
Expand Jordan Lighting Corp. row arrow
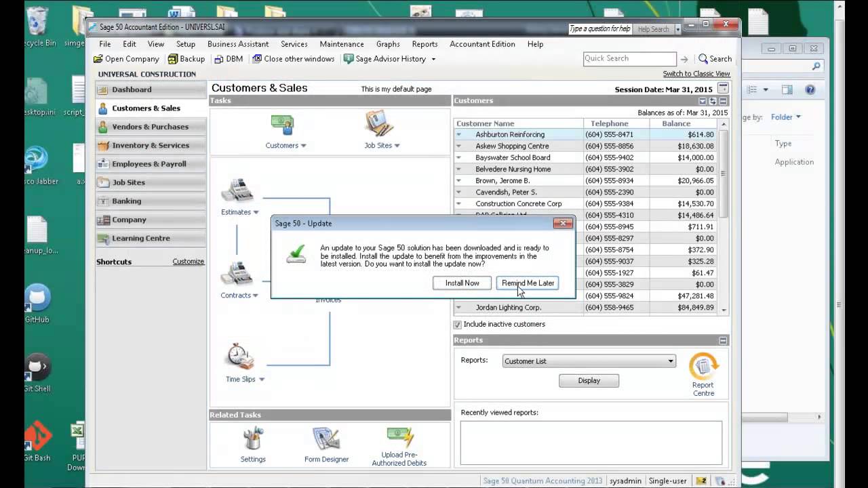click(x=459, y=308)
